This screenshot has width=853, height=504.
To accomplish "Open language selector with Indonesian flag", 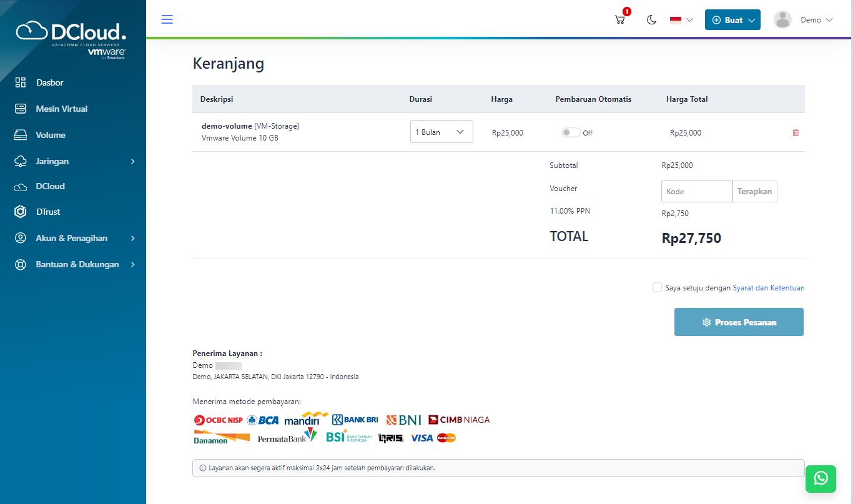I will (x=681, y=20).
